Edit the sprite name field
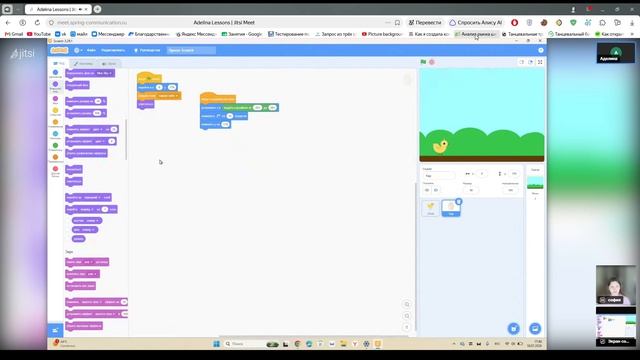Image resolution: width=640 pixels, height=360 pixels. [x=439, y=176]
